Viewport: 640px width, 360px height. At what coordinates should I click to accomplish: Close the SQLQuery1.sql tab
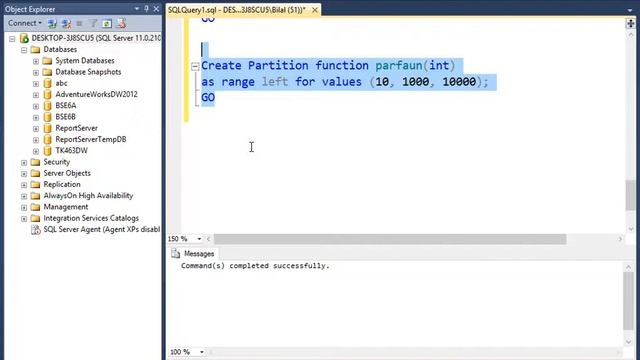click(x=315, y=10)
